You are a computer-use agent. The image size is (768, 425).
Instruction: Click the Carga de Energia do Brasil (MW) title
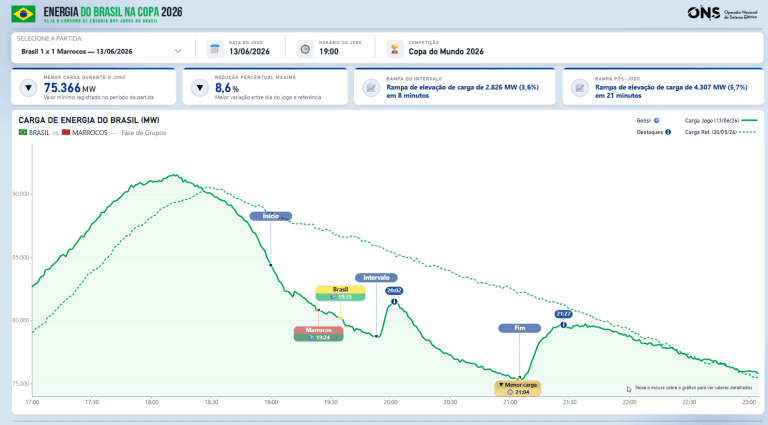89,120
